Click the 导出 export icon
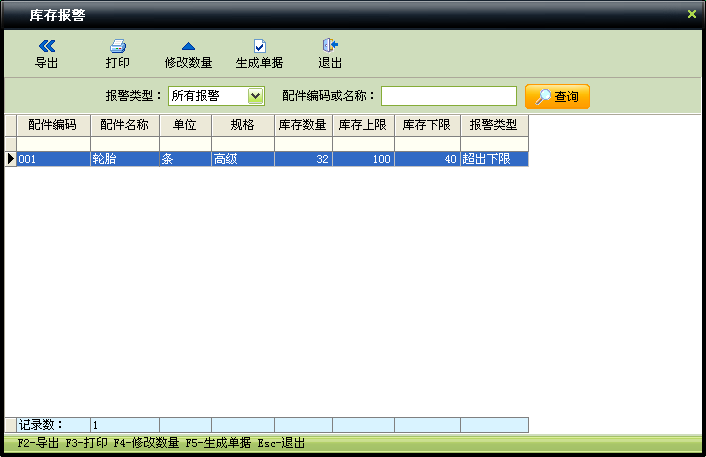Image resolution: width=706 pixels, height=457 pixels. click(47, 45)
